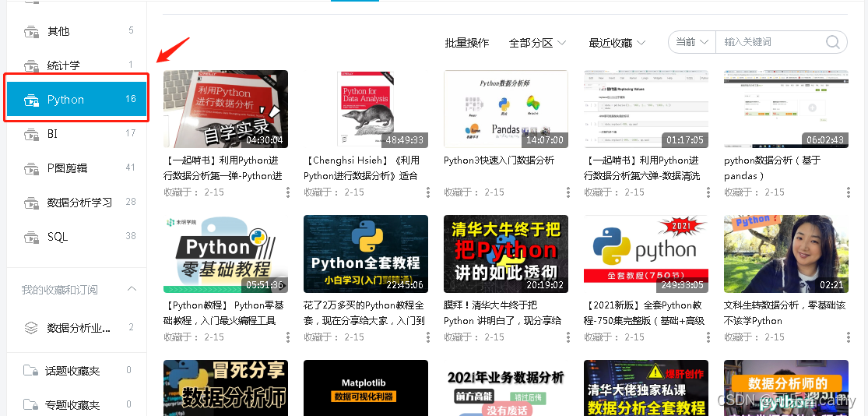This screenshot has width=868, height=416.
Task: Open the 2021年业务数据分析 thumbnail
Action: click(x=506, y=388)
